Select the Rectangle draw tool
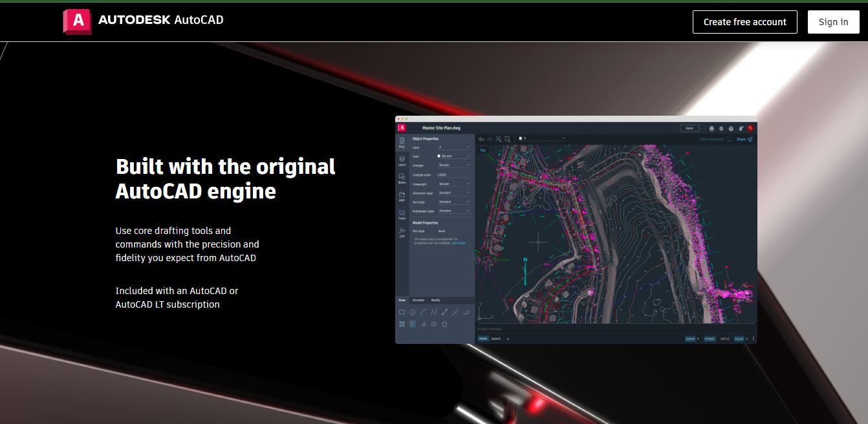868x424 pixels. (402, 312)
